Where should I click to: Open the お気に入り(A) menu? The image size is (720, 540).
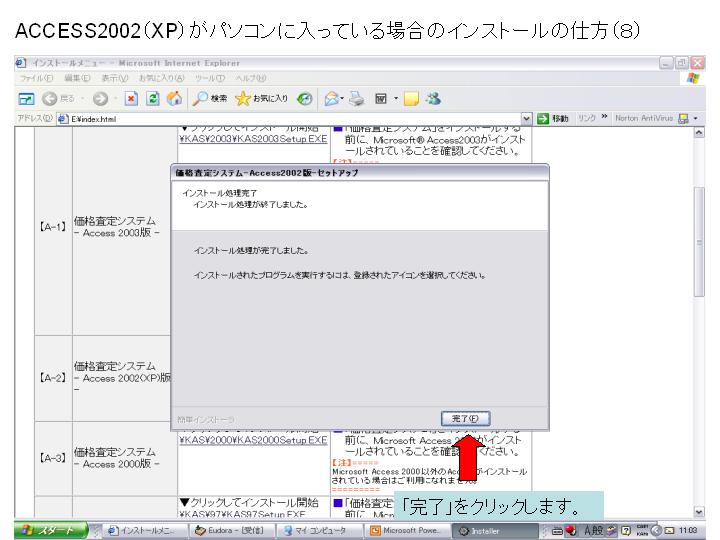click(x=162, y=79)
